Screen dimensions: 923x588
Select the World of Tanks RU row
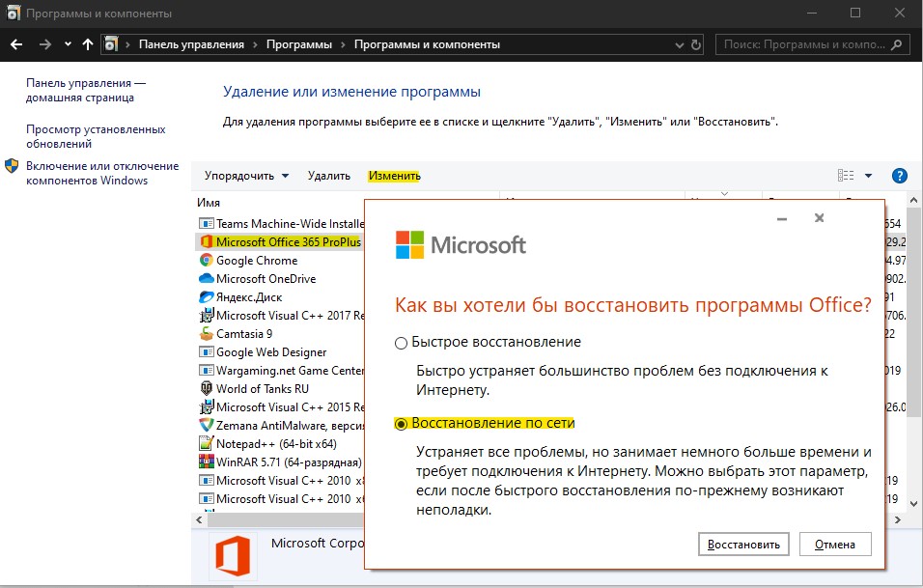click(280, 388)
